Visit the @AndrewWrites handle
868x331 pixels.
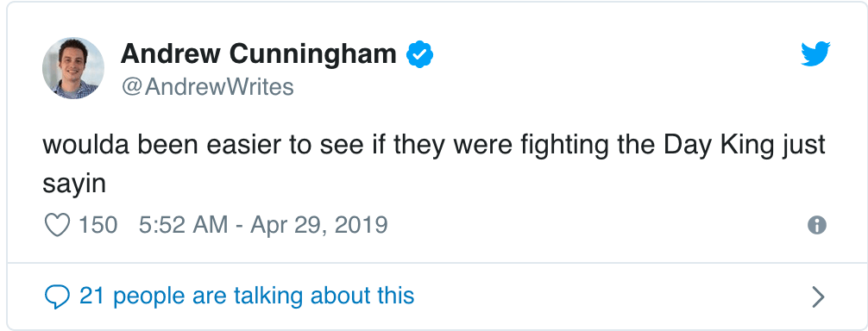[x=207, y=87]
